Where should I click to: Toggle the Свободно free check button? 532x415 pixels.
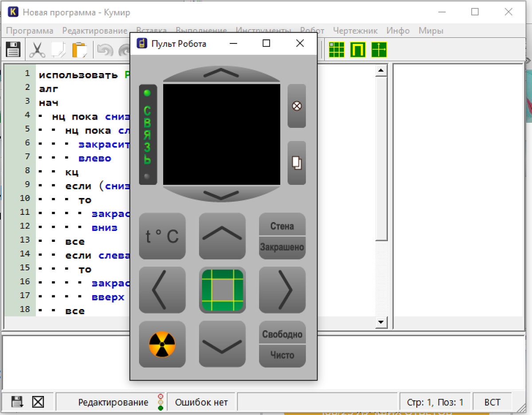pos(282,334)
